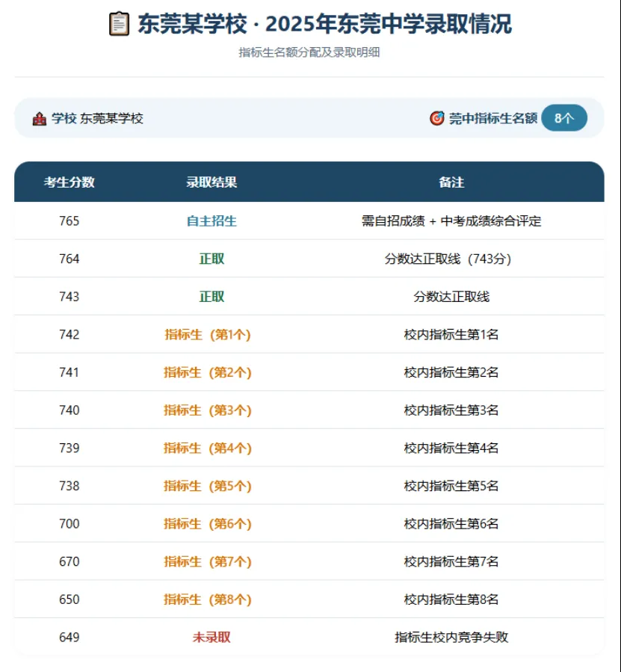Click the 备注 column header
The width and height of the screenshot is (621, 672).
[451, 182]
